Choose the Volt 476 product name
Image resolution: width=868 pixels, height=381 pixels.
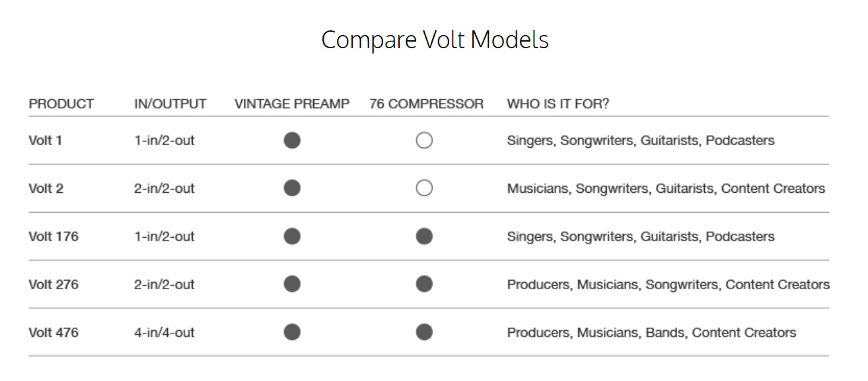click(54, 333)
